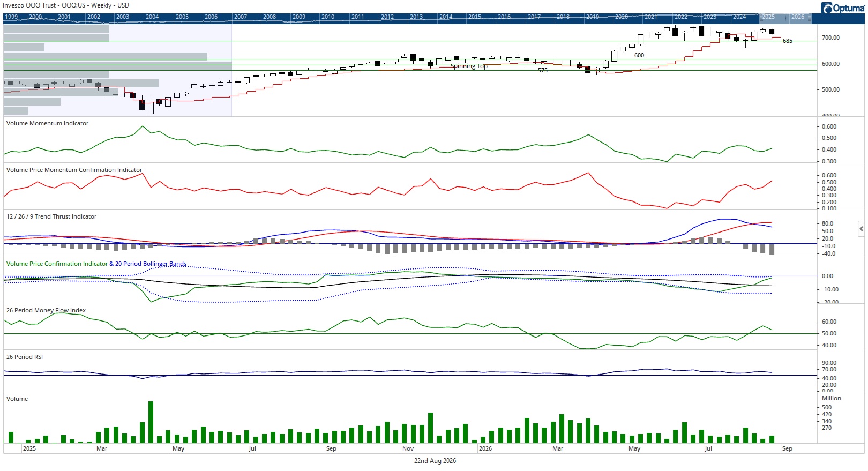The width and height of the screenshot is (868, 471).
Task: Jump to 2020 on the overview timeline
Action: 622,17
